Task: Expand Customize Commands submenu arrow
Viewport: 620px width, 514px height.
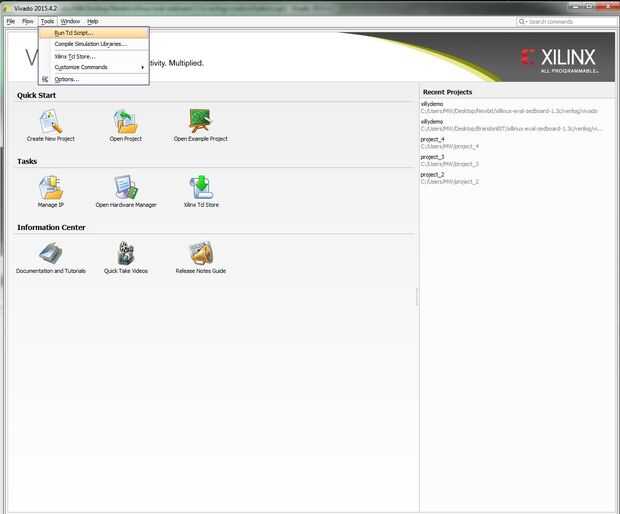Action: (142, 68)
